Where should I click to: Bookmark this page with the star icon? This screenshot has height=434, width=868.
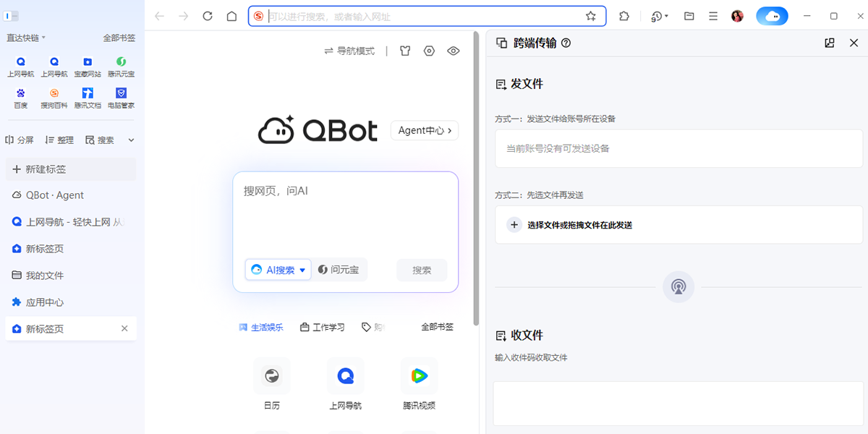point(591,16)
